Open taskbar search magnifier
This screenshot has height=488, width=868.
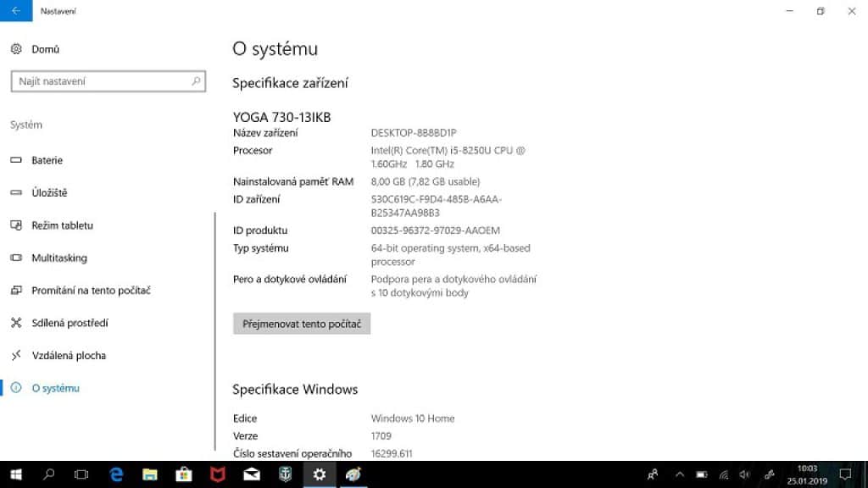coord(48,474)
